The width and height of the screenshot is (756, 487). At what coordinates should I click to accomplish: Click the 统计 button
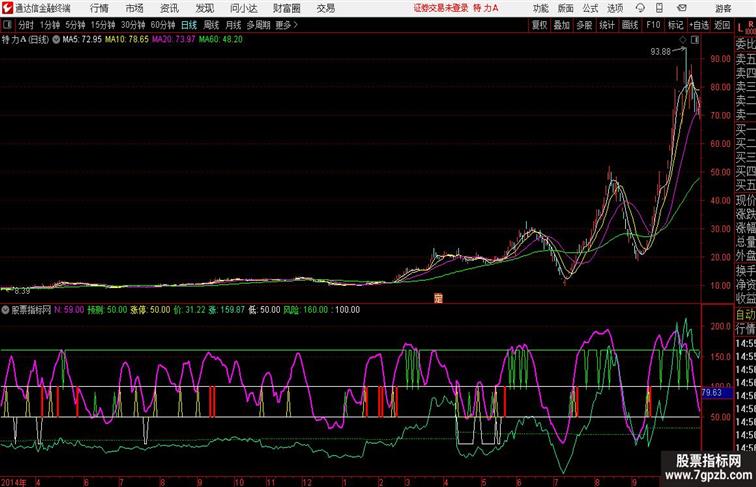607,25
